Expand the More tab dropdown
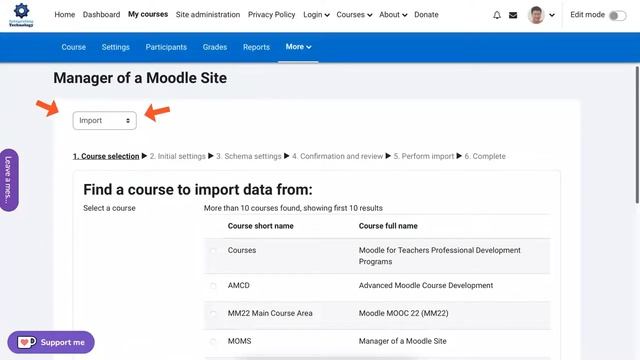 pyautogui.click(x=298, y=47)
